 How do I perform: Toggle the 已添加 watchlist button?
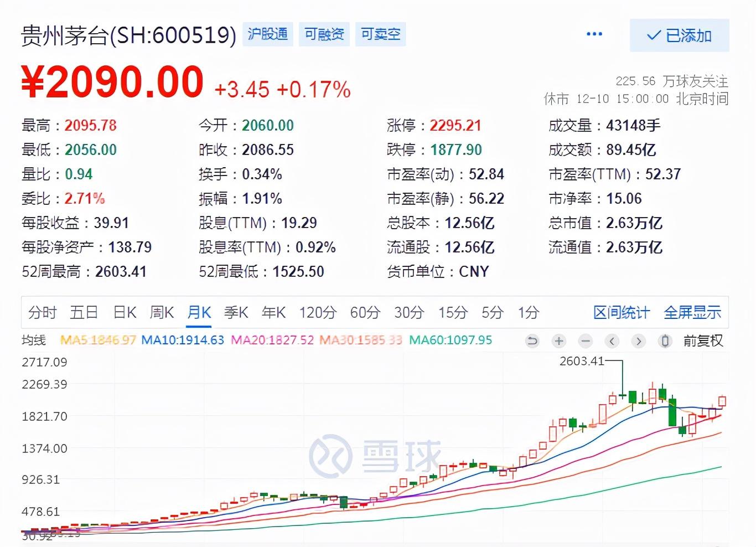(x=679, y=35)
